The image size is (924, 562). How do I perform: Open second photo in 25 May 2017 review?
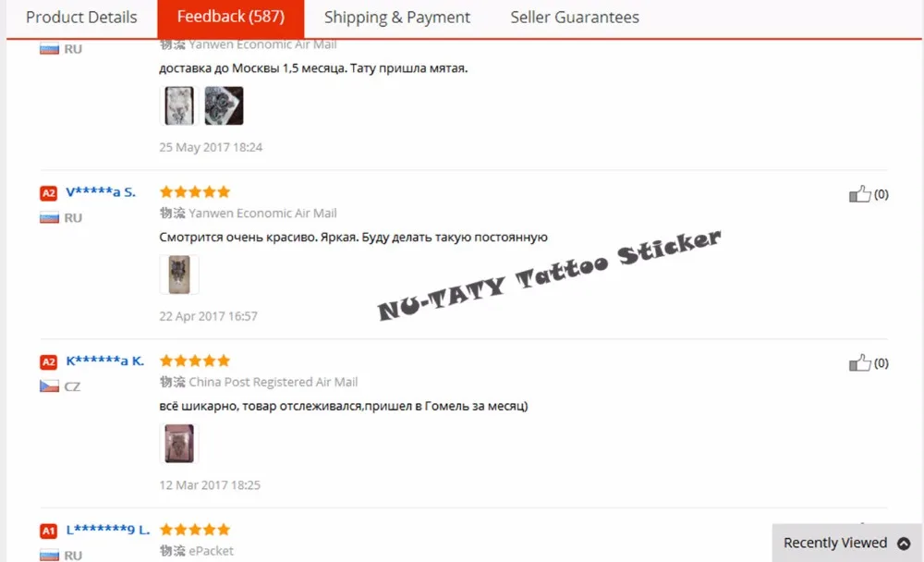tap(224, 105)
